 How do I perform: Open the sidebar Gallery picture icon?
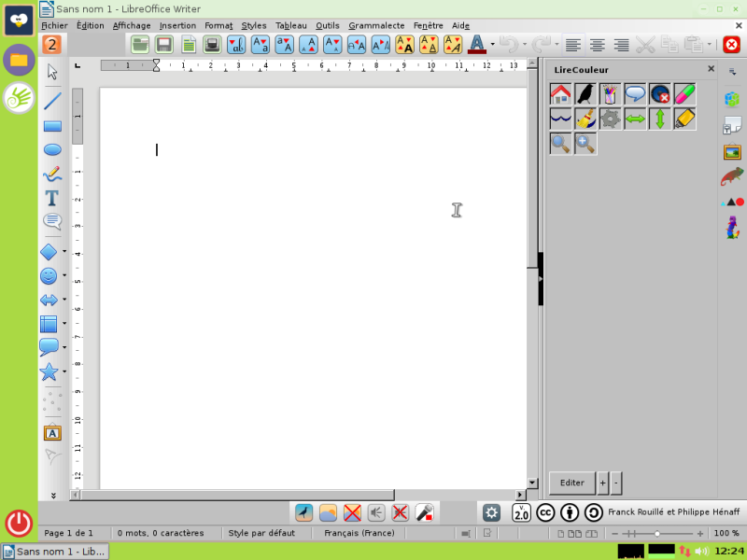pos(732,152)
